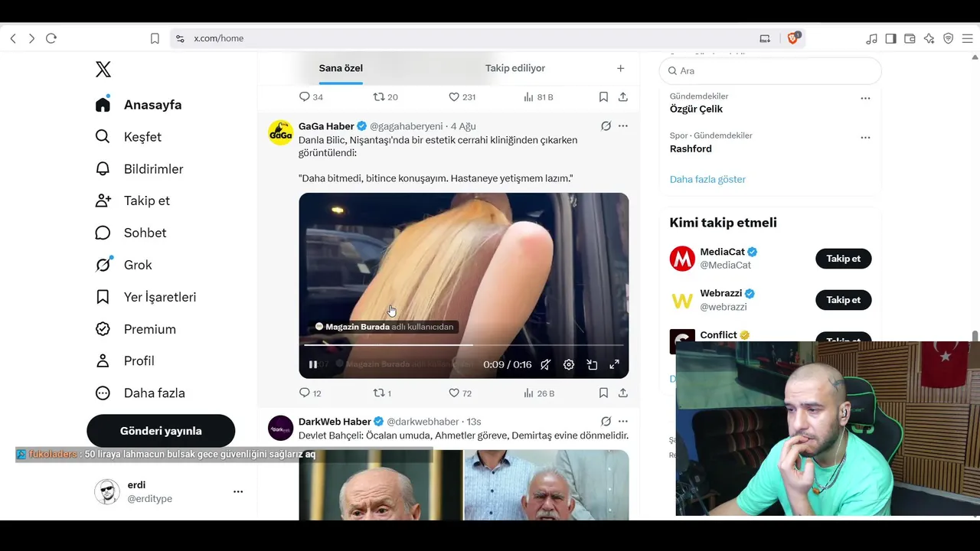Bookmark the GaGa Haber post
Viewport: 980px width, 551px height.
603,393
